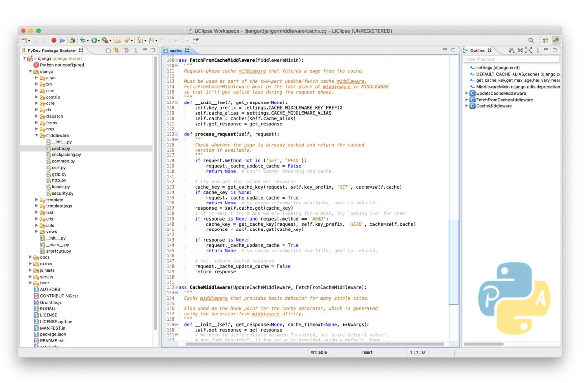Screen dimensions: 588x383
Task: Click the new editor window toolbar icon
Action: tap(196, 41)
